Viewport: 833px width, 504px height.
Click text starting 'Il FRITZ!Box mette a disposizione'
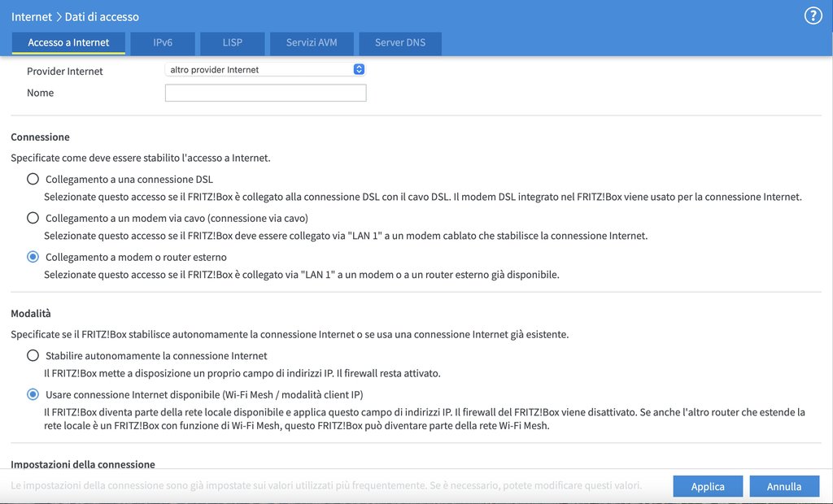pos(242,373)
